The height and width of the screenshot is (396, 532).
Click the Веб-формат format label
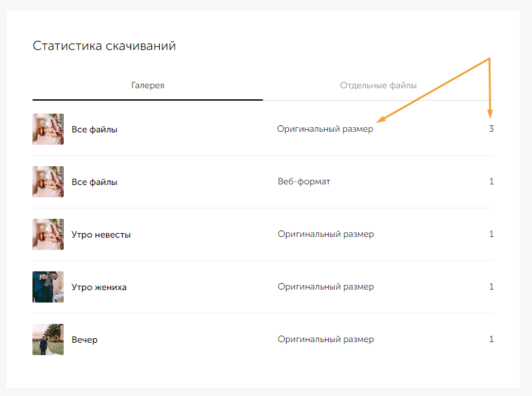pos(303,182)
